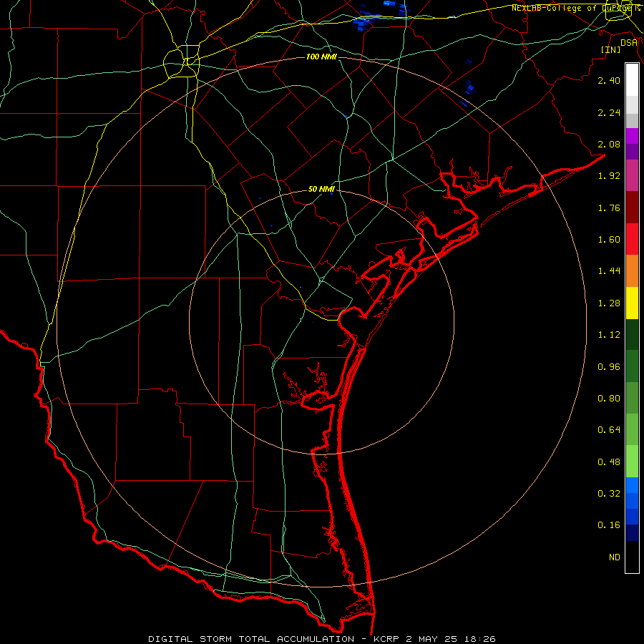Image resolution: width=644 pixels, height=644 pixels.
Task: Click the 1.60 legend value
Action: pyautogui.click(x=609, y=240)
